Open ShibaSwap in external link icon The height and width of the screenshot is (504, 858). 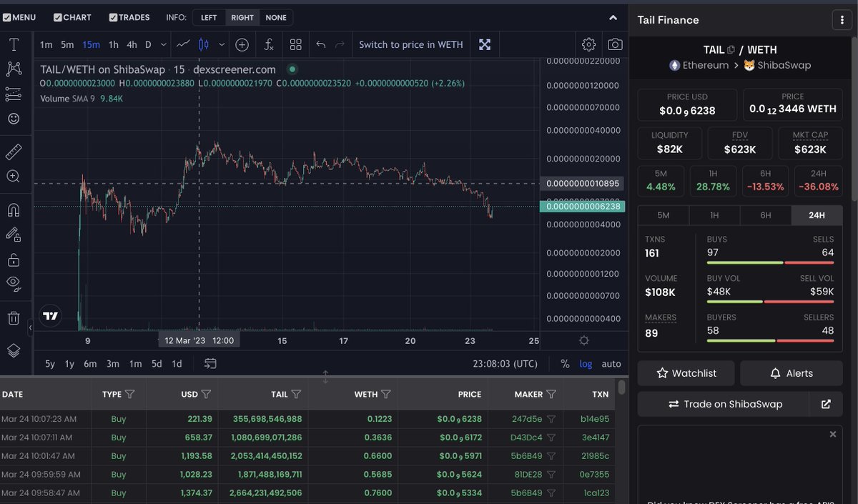click(826, 404)
